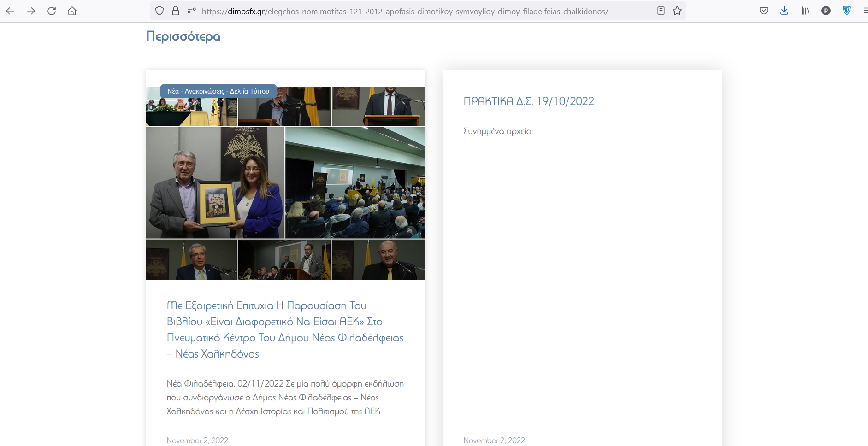Screen dimensions: 868x446
Task: Open the blue shield extension icon
Action: pos(846,11)
